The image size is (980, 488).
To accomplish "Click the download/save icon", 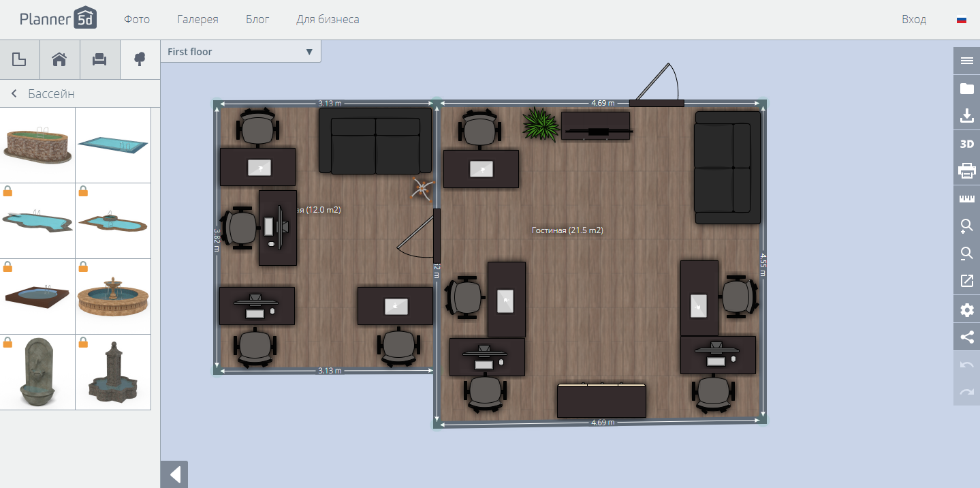I will (966, 116).
